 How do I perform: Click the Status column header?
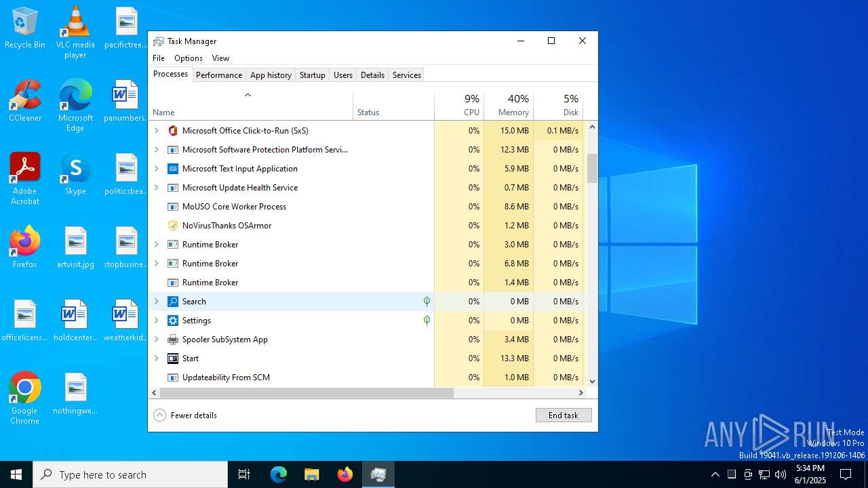click(x=393, y=106)
